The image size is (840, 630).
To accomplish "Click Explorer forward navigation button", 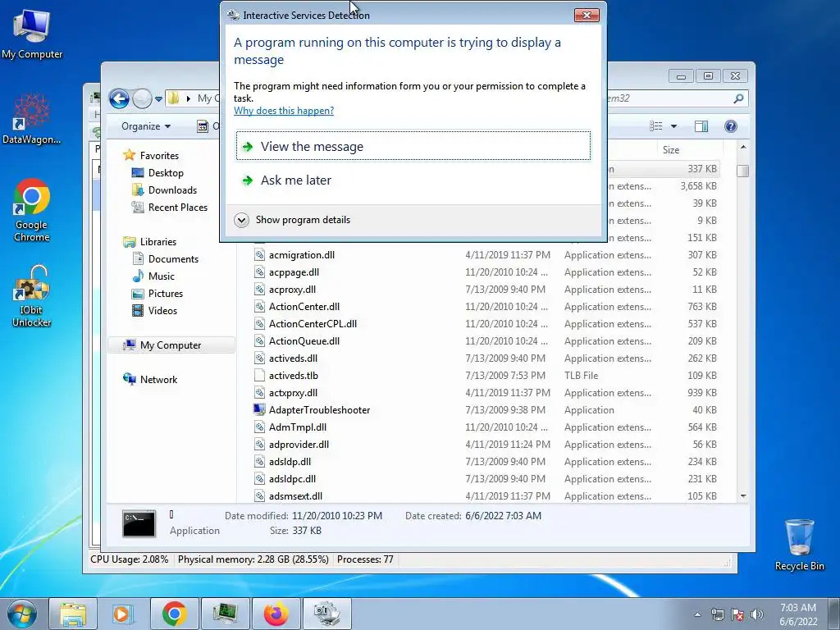I will coord(142,98).
